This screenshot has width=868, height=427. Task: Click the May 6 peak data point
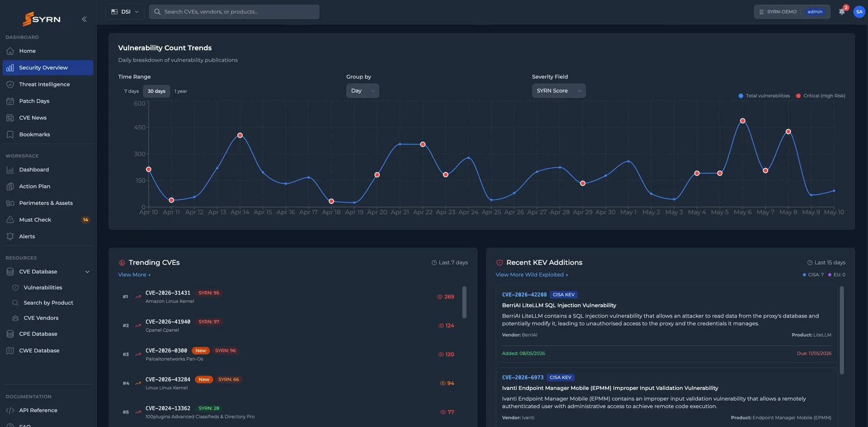(x=742, y=121)
